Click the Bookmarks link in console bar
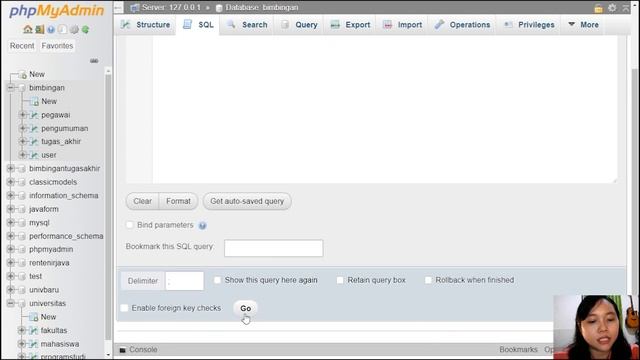The image size is (640, 360). pyautogui.click(x=518, y=350)
